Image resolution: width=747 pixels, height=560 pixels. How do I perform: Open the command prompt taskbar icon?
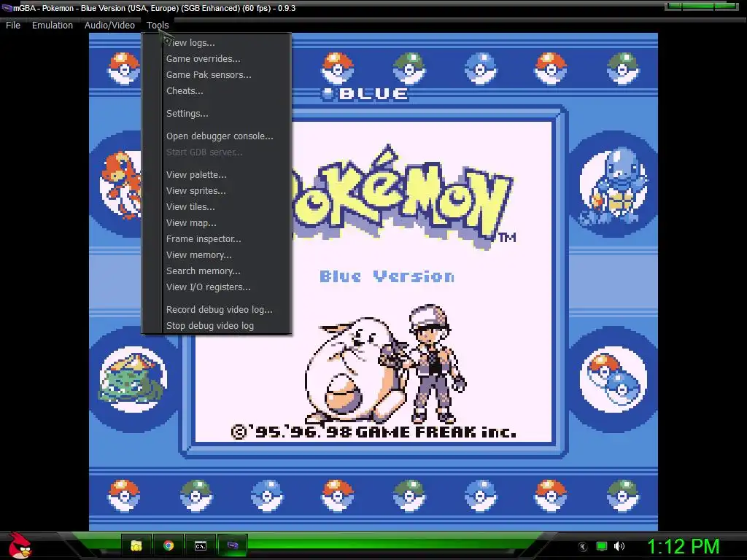(201, 545)
